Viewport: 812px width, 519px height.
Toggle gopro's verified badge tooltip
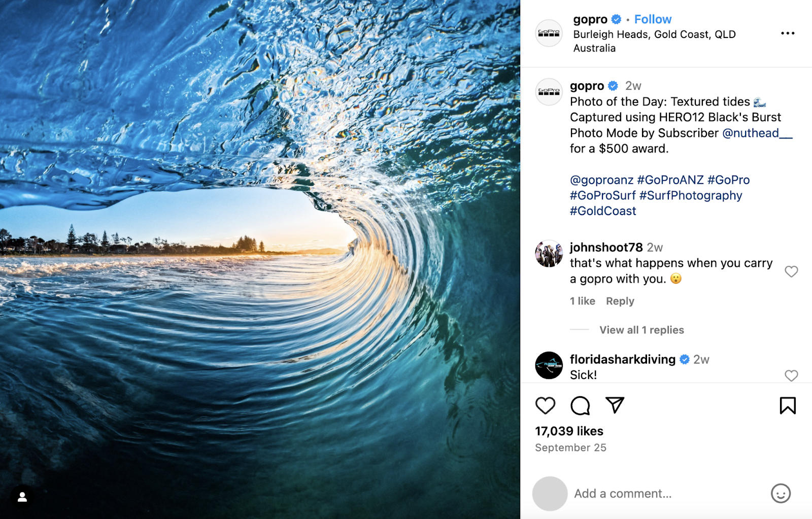616,19
